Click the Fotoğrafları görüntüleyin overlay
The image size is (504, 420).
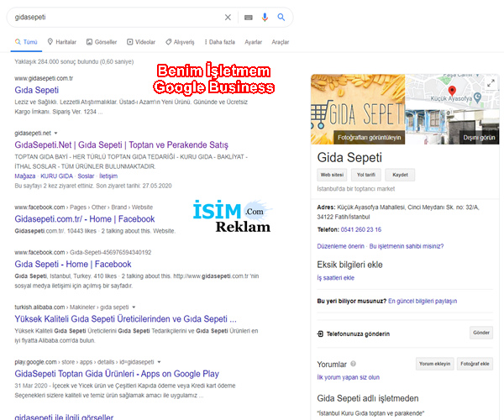pyautogui.click(x=370, y=138)
